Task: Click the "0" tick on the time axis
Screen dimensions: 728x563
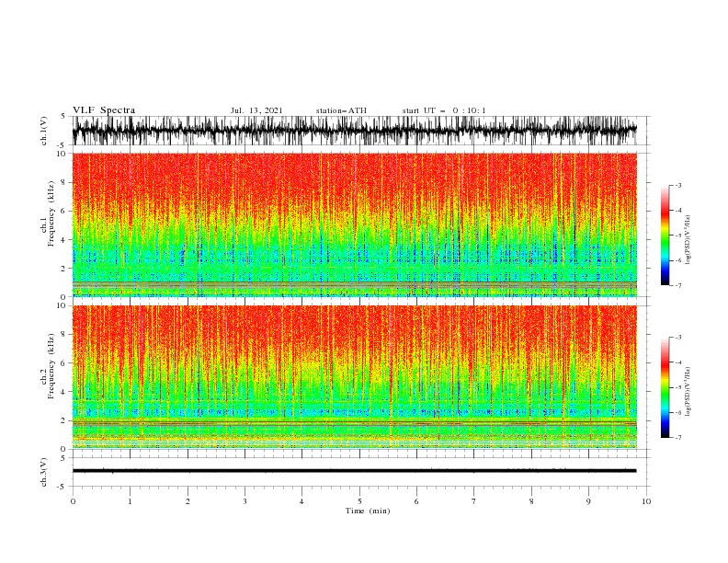Action: tap(73, 501)
